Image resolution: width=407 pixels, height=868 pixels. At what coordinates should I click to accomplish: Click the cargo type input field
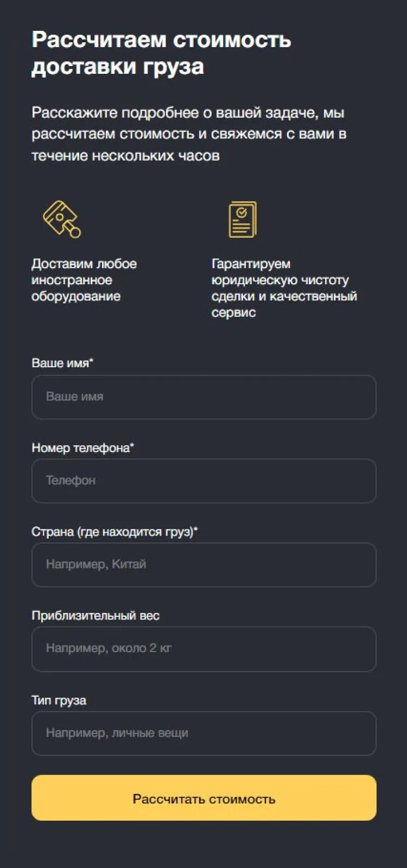(x=203, y=733)
